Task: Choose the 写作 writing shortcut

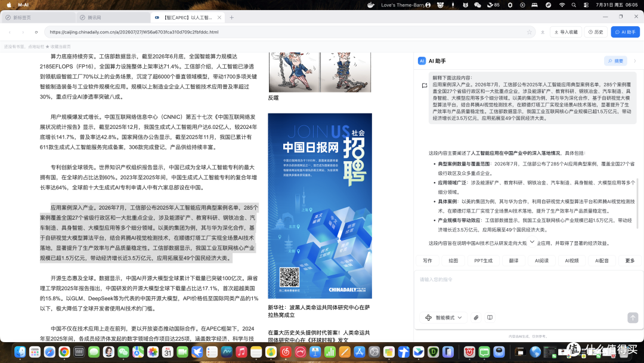Action: (x=427, y=261)
